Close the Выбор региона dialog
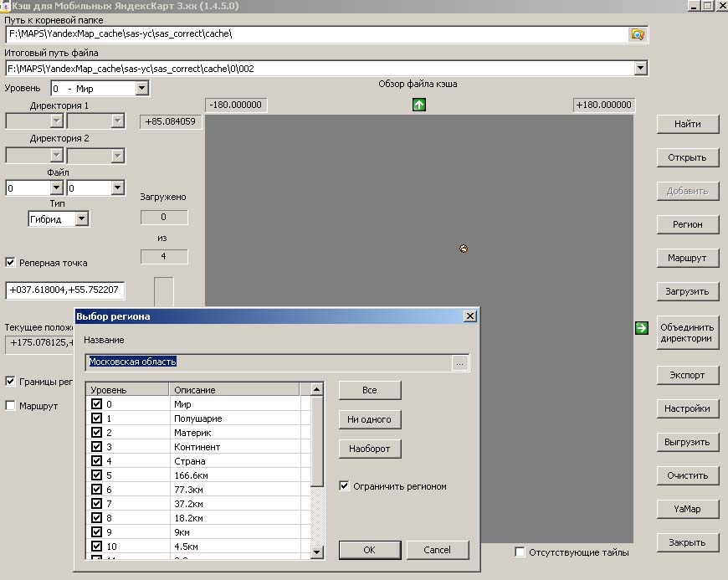 469,316
